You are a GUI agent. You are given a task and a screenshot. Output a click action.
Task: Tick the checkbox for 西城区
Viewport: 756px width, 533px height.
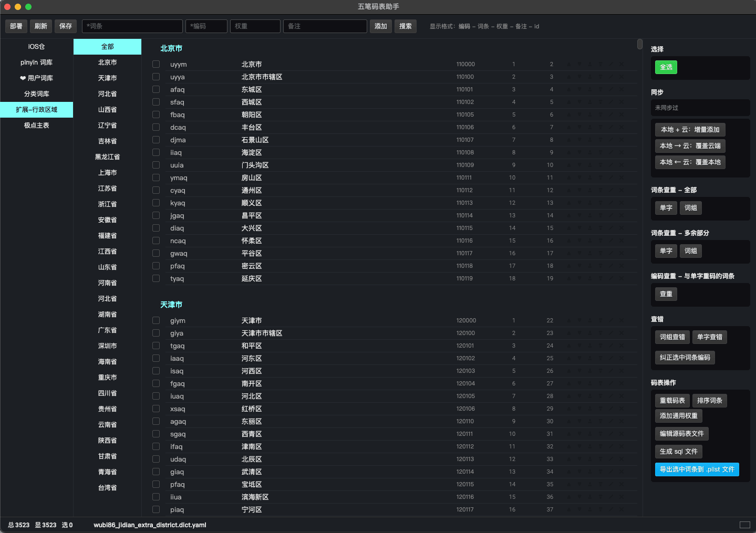(156, 102)
